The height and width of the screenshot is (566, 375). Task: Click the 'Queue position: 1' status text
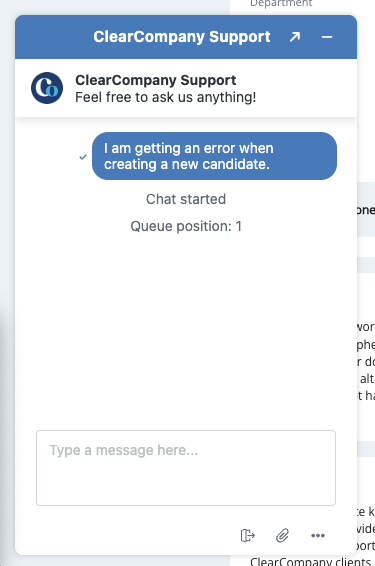click(x=186, y=226)
